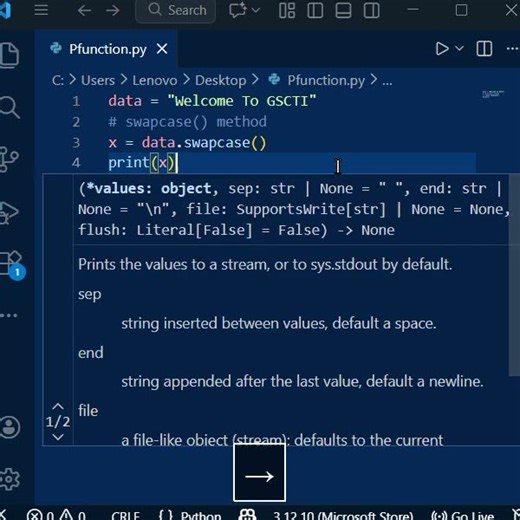520x520 pixels.
Task: Change CRLF end of line sequence
Action: (125, 516)
